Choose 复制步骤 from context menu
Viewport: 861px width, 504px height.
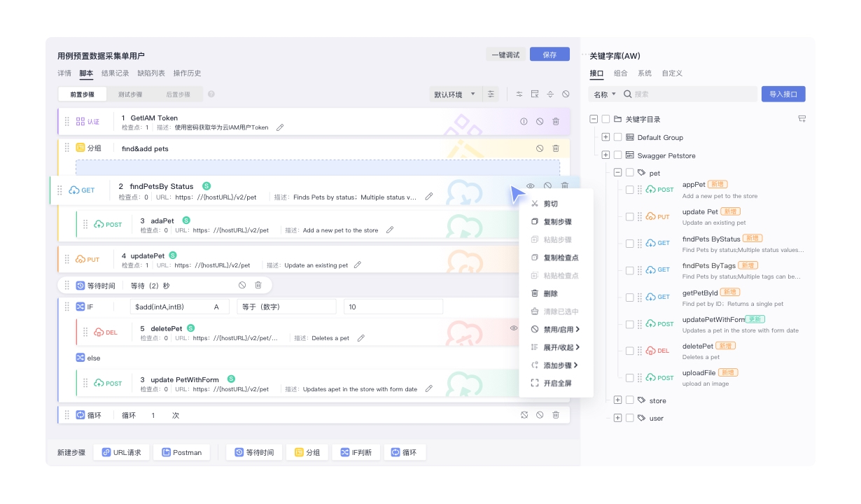pos(556,222)
